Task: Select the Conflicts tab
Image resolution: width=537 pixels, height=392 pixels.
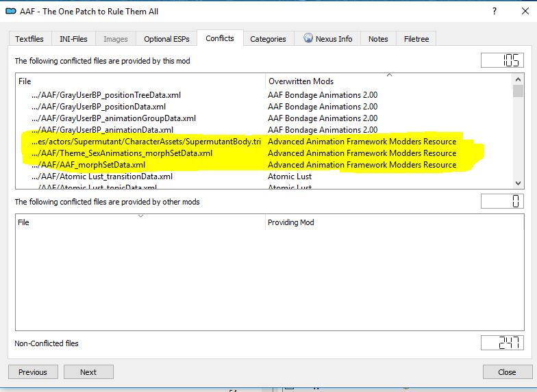Action: (220, 38)
